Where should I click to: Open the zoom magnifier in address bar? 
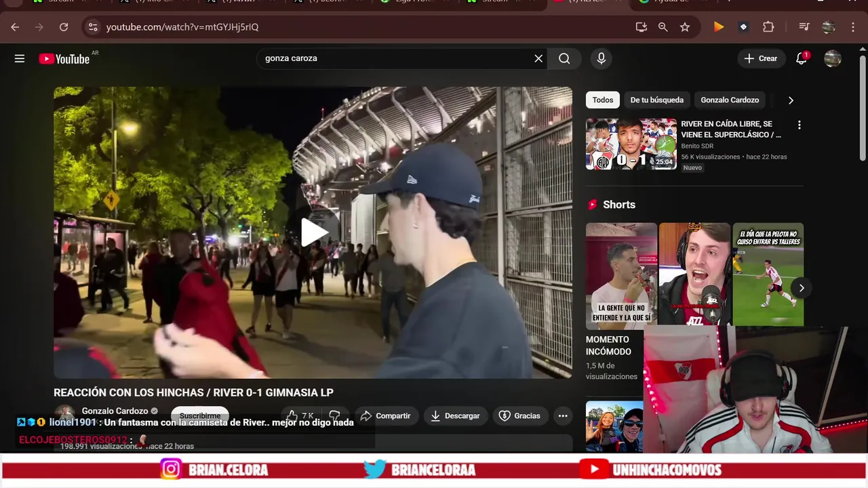click(x=663, y=27)
